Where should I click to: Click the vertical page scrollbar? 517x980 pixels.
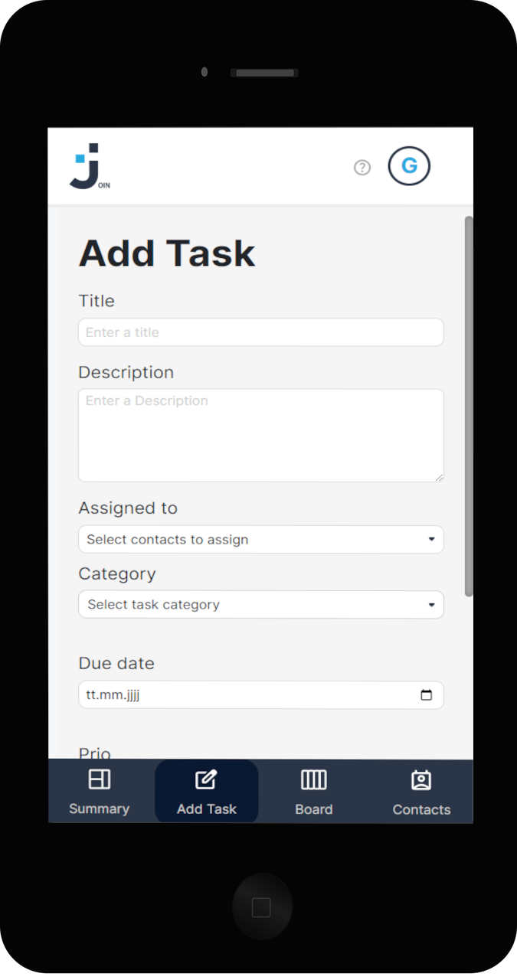[469, 406]
